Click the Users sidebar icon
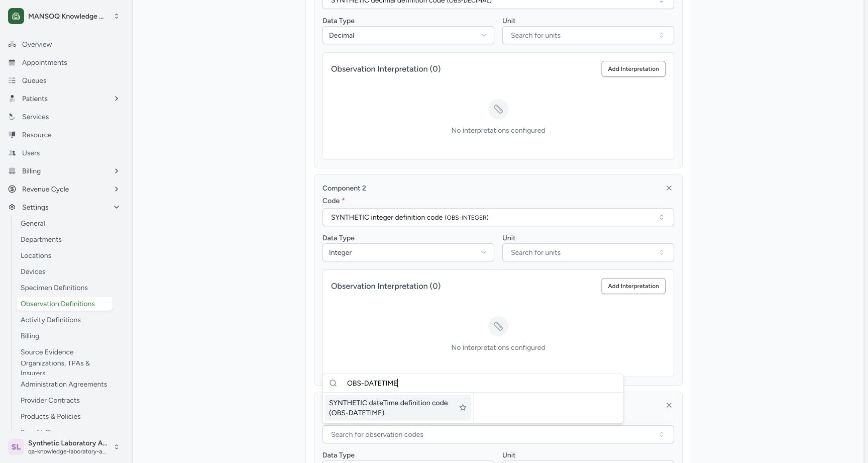The image size is (868, 463). click(x=12, y=153)
